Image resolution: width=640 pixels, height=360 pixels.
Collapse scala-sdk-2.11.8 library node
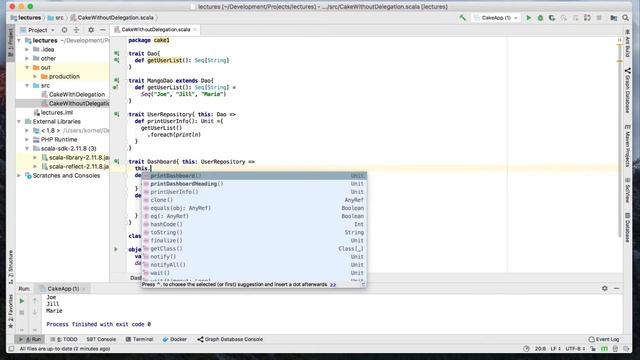coord(27,149)
